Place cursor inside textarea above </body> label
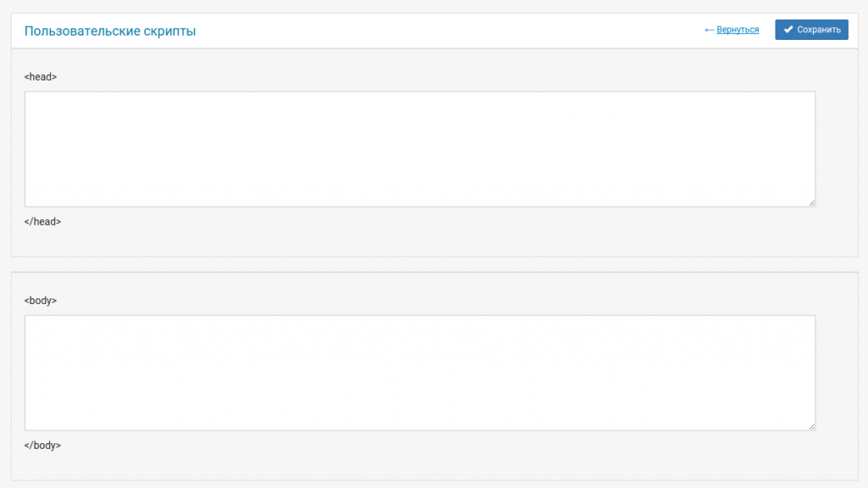 pyautogui.click(x=420, y=373)
